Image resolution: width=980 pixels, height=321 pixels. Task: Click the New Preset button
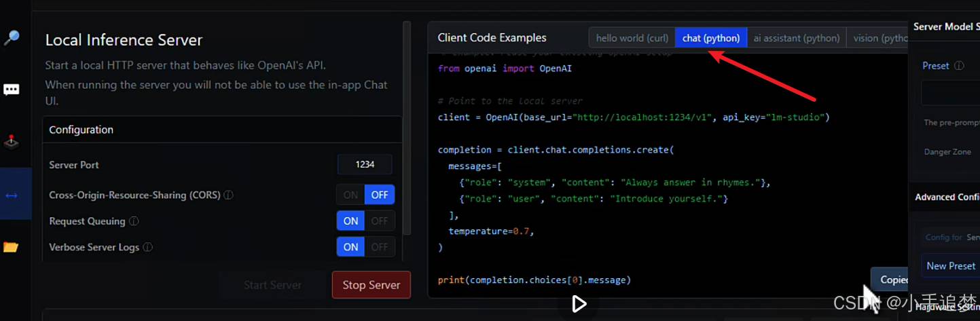click(x=950, y=266)
